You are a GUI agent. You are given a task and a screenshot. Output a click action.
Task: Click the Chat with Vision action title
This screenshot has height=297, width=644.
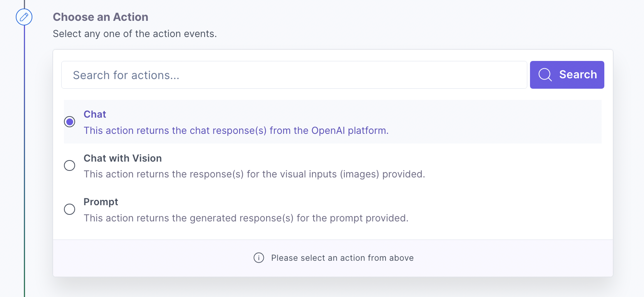122,158
